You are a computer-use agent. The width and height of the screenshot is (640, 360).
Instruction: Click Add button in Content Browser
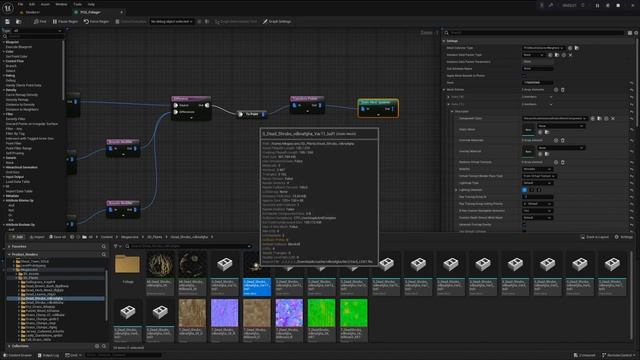(x=17, y=237)
